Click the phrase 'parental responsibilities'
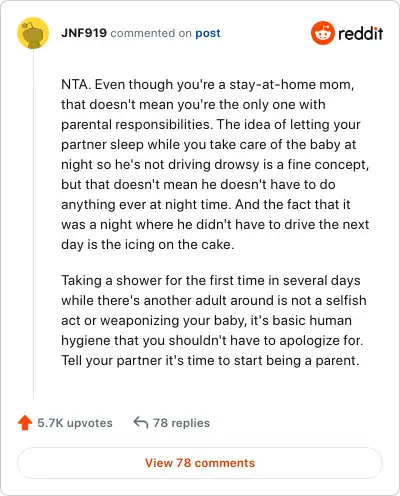The width and height of the screenshot is (400, 496). (x=136, y=125)
